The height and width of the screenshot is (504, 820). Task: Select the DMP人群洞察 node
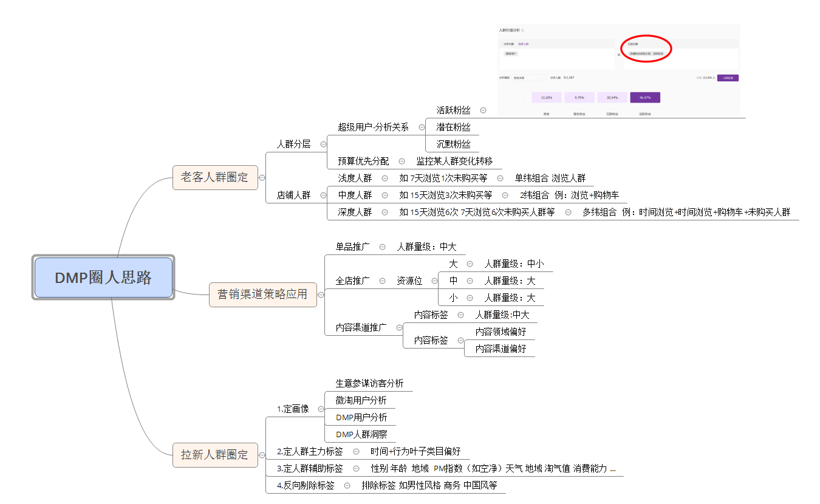[361, 435]
